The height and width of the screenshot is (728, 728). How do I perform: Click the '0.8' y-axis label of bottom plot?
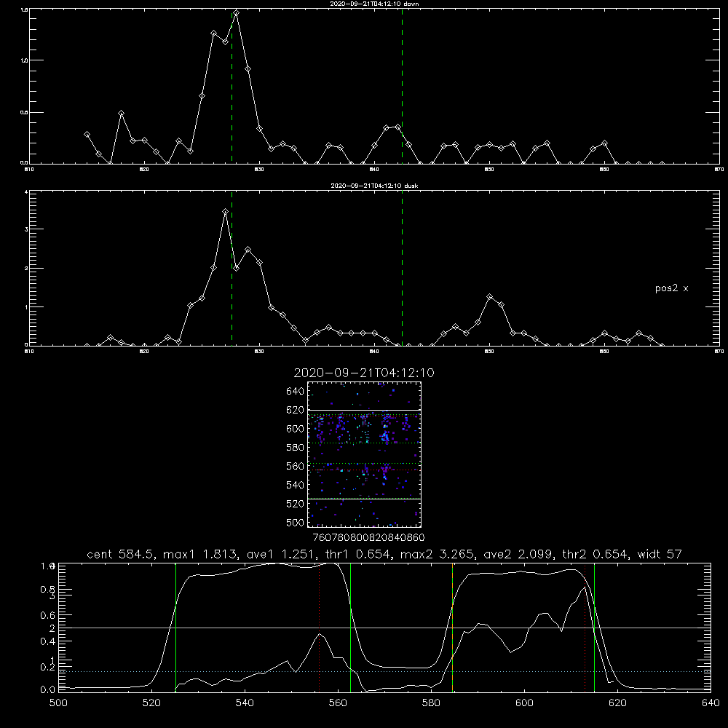point(47,589)
